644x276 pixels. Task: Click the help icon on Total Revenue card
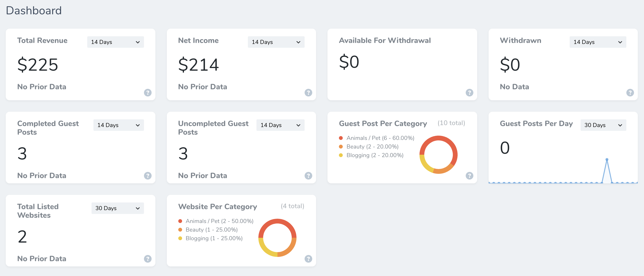[148, 93]
